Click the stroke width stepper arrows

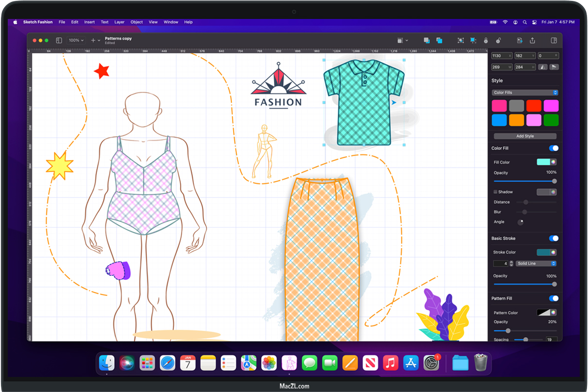tap(511, 264)
